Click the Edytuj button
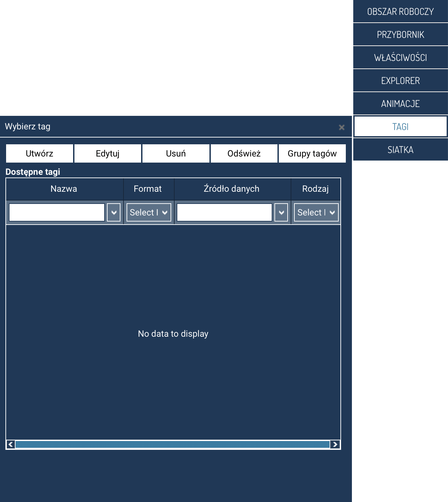Viewport: 448px width, 502px height. [x=108, y=153]
